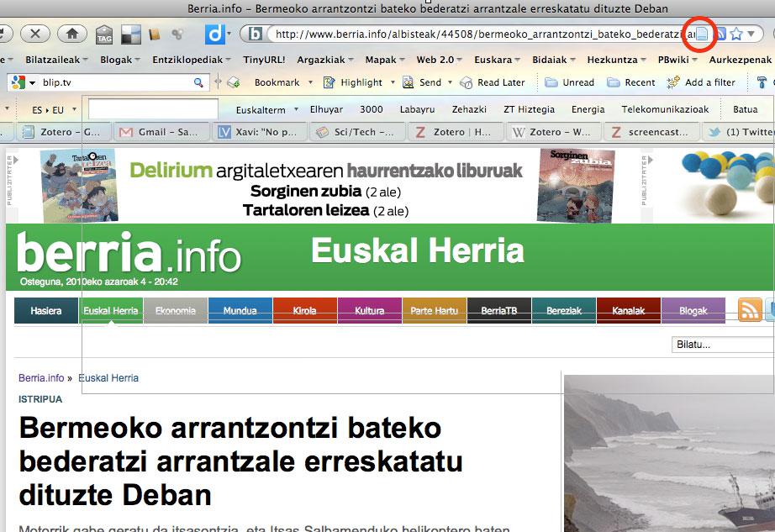Bookmark page with the star icon
The image size is (775, 532).
coord(736,34)
